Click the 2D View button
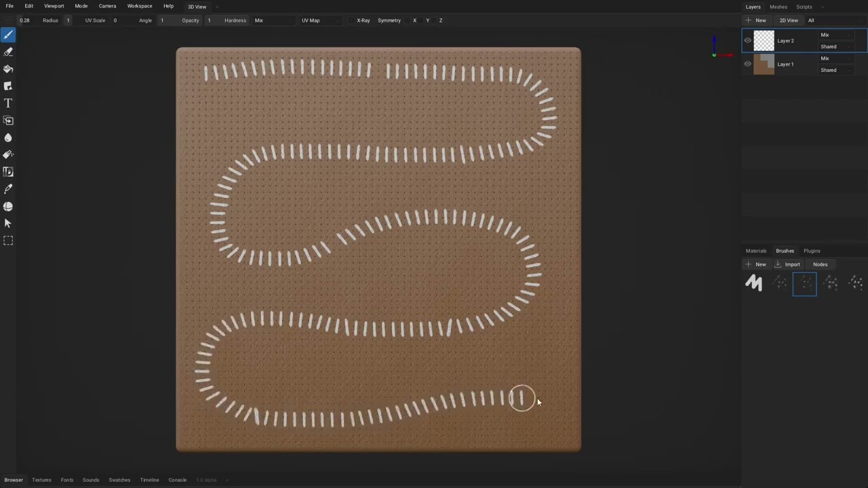This screenshot has height=488, width=868. tap(789, 20)
